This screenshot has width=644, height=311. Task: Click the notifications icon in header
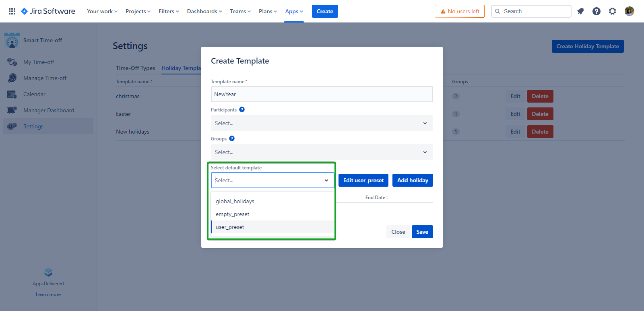(580, 11)
